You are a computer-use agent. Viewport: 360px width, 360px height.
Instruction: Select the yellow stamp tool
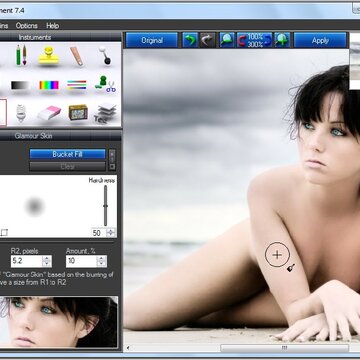49,55
